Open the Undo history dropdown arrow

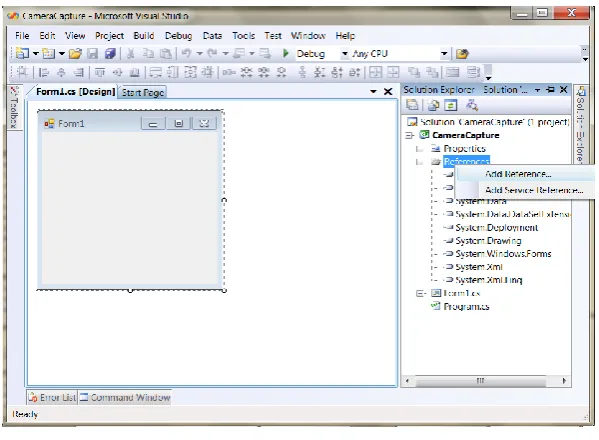(x=199, y=53)
